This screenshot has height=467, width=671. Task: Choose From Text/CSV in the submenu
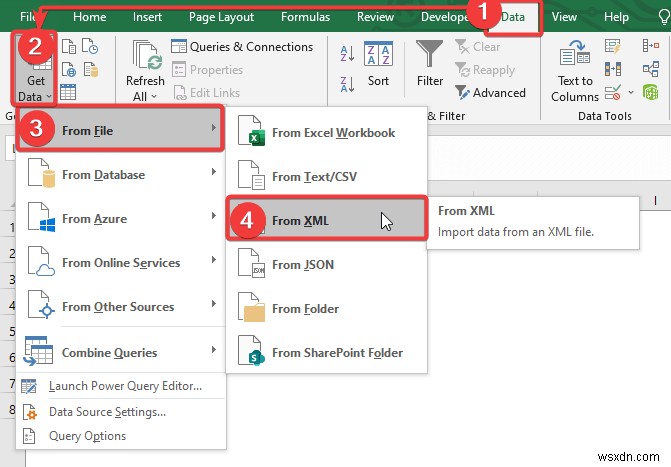coord(327,176)
